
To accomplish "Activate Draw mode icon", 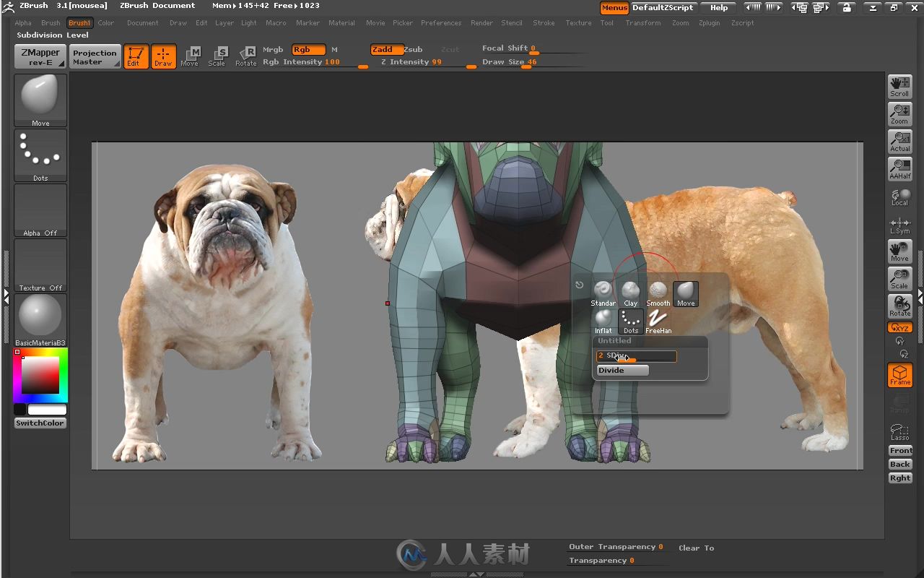I will (x=164, y=56).
